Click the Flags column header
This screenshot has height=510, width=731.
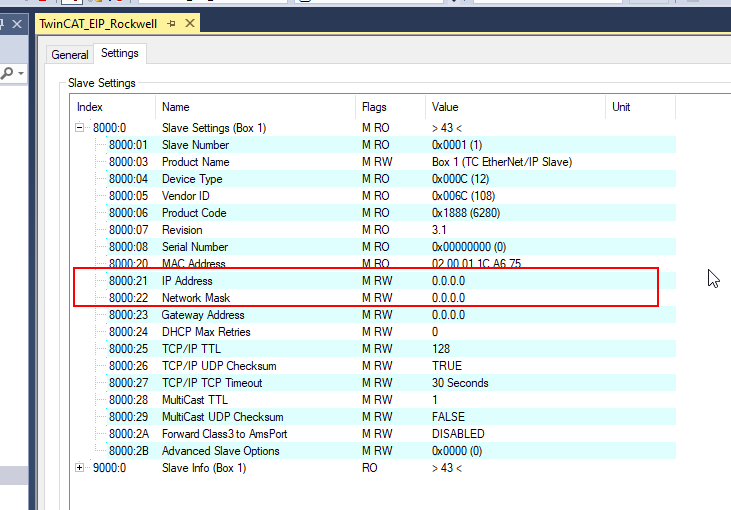391,107
